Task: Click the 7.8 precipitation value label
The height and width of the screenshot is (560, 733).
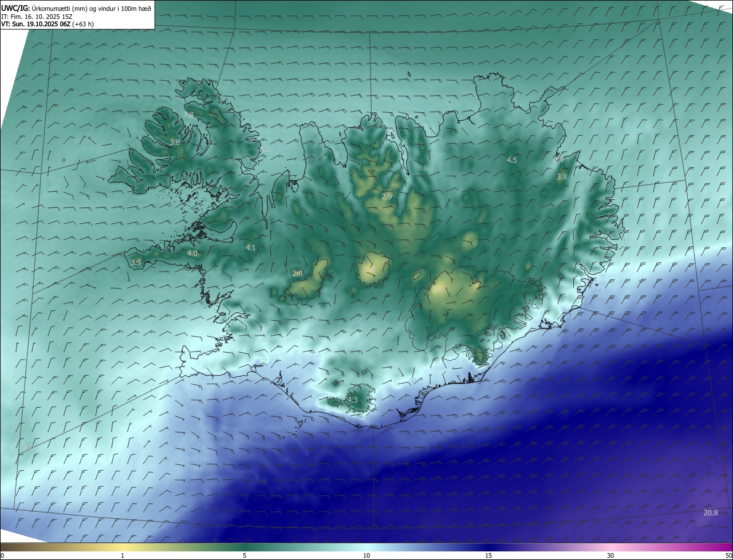Action: pos(188,115)
